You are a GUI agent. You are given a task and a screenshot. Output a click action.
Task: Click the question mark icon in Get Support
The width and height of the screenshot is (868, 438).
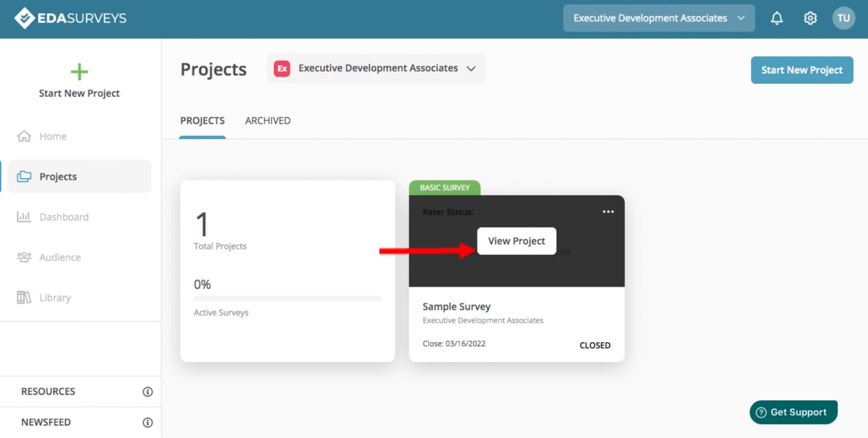[x=761, y=412]
